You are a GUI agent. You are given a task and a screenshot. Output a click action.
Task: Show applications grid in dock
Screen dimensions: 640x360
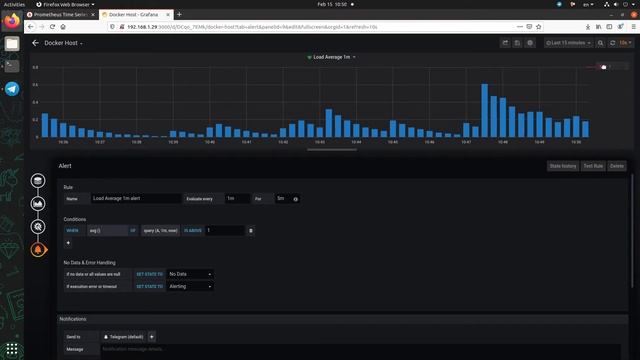coord(12,349)
